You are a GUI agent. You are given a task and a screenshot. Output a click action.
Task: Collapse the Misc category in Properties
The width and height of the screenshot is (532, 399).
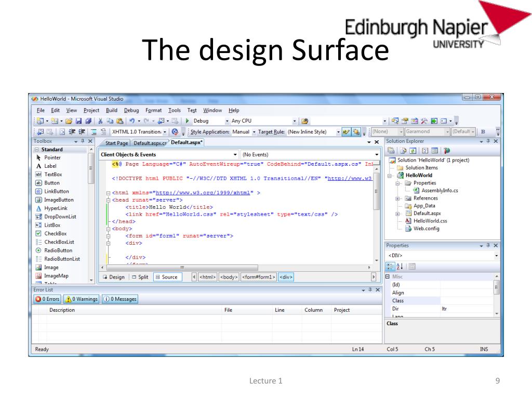[x=388, y=276]
